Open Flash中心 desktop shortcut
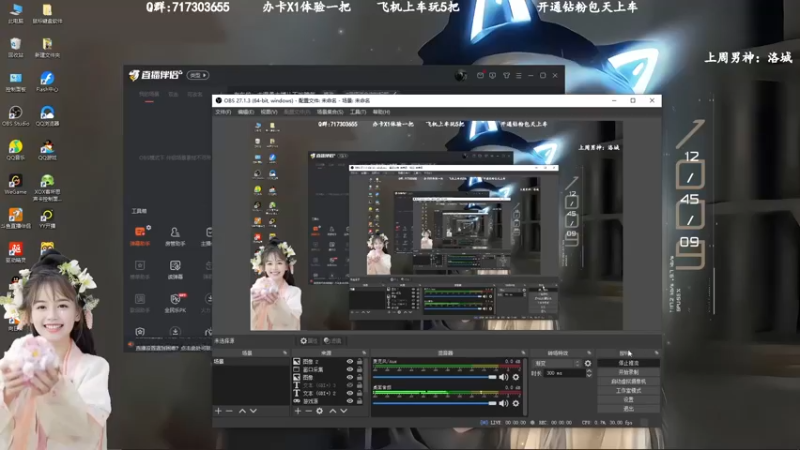The width and height of the screenshot is (800, 450). click(x=47, y=82)
